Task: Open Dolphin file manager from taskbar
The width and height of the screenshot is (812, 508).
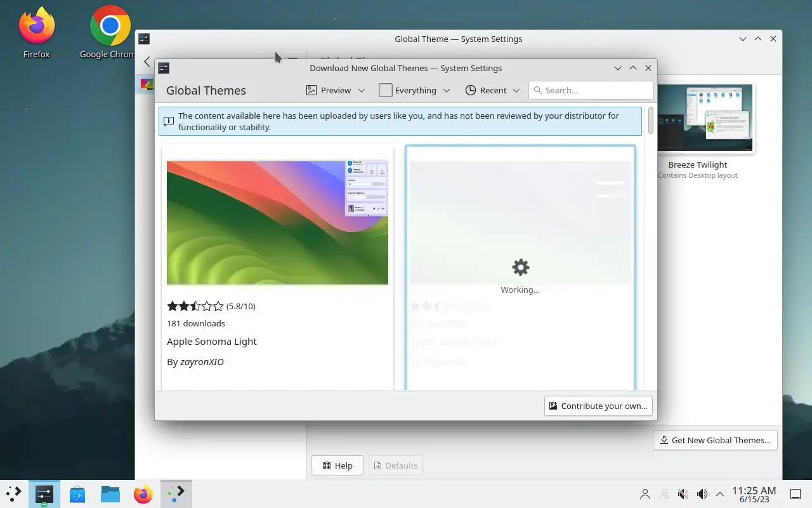Action: (110, 493)
